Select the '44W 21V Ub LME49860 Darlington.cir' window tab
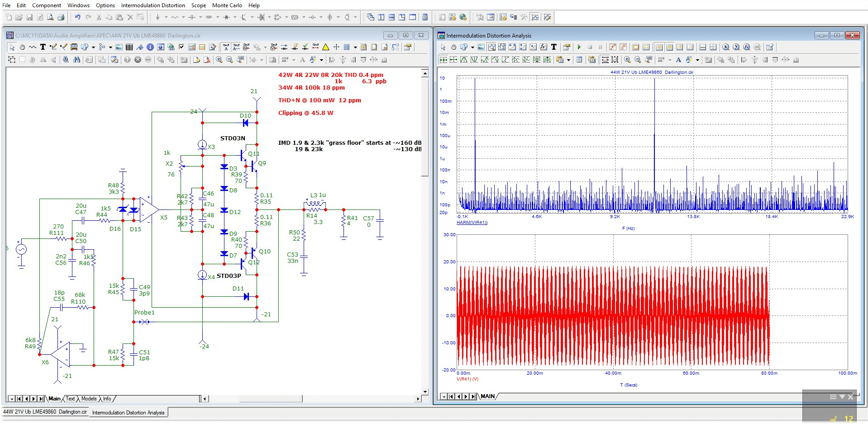 tap(45, 412)
